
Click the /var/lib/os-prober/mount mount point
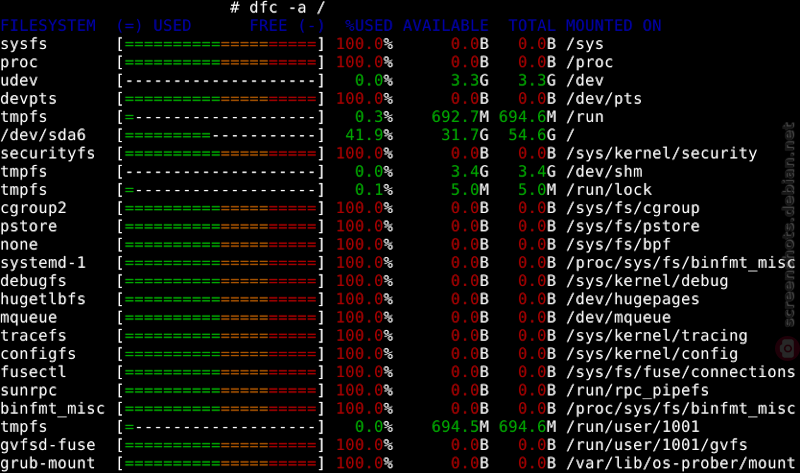[680, 463]
